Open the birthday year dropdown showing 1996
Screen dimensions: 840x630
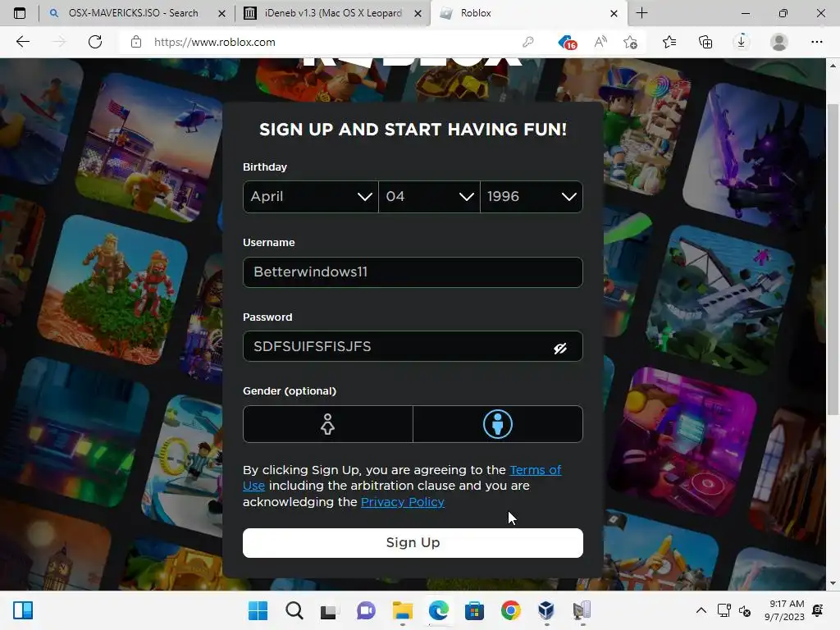point(532,197)
